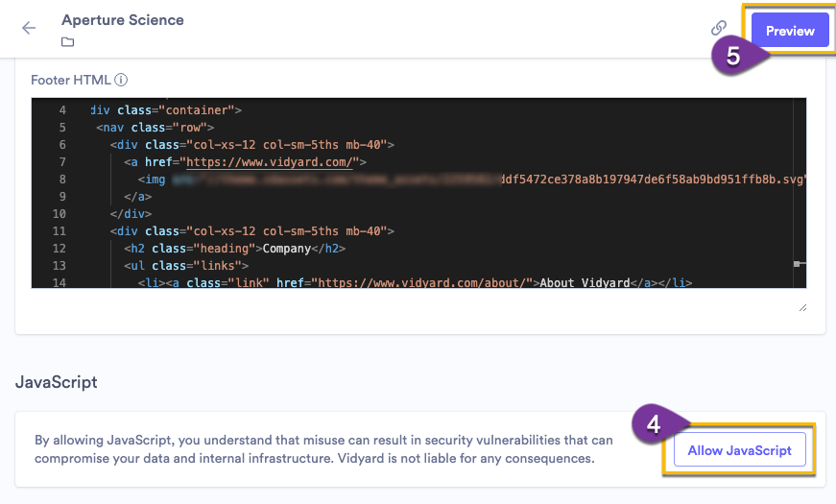
Task: Click line number 8 in the editor gutter
Action: pos(61,180)
